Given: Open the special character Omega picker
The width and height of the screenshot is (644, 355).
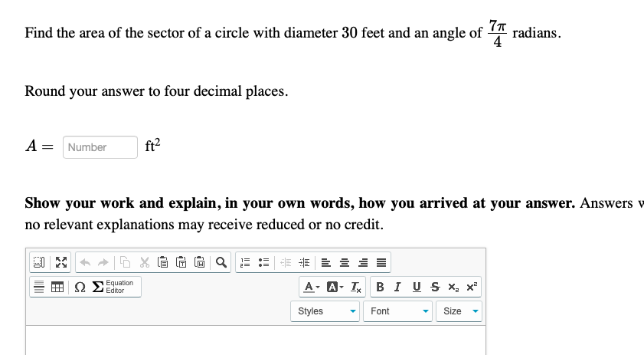Looking at the screenshot, I should [x=80, y=287].
